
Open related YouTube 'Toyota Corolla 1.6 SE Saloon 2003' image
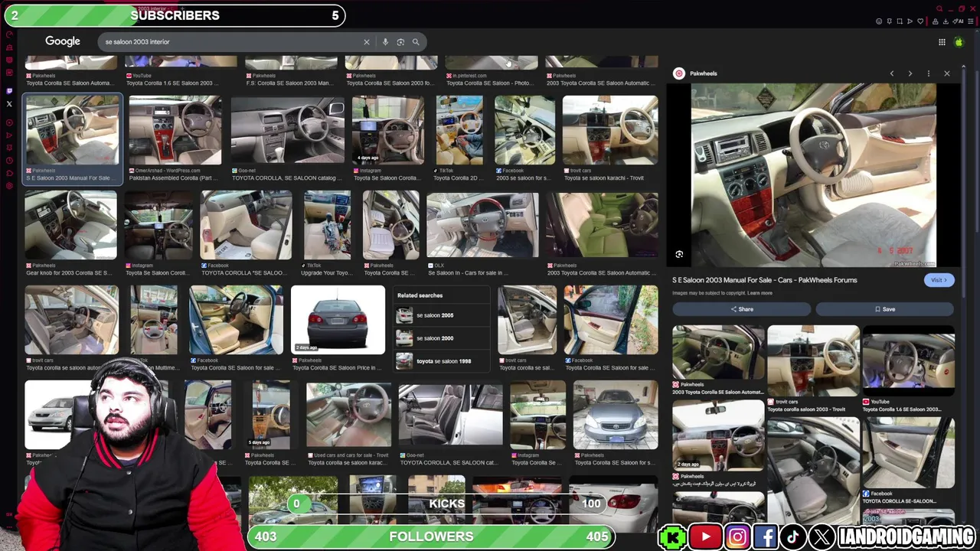click(908, 360)
